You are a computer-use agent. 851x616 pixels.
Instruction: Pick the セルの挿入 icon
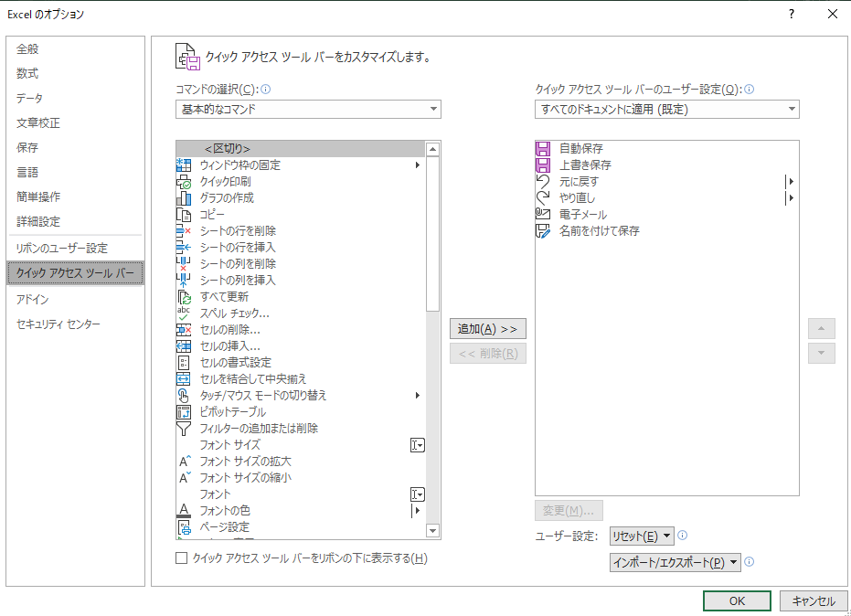(x=184, y=346)
